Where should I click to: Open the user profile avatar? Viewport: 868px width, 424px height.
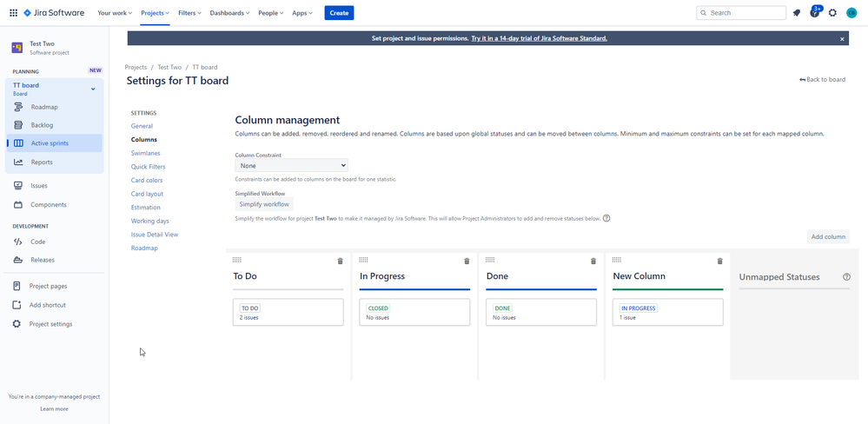[x=851, y=13]
